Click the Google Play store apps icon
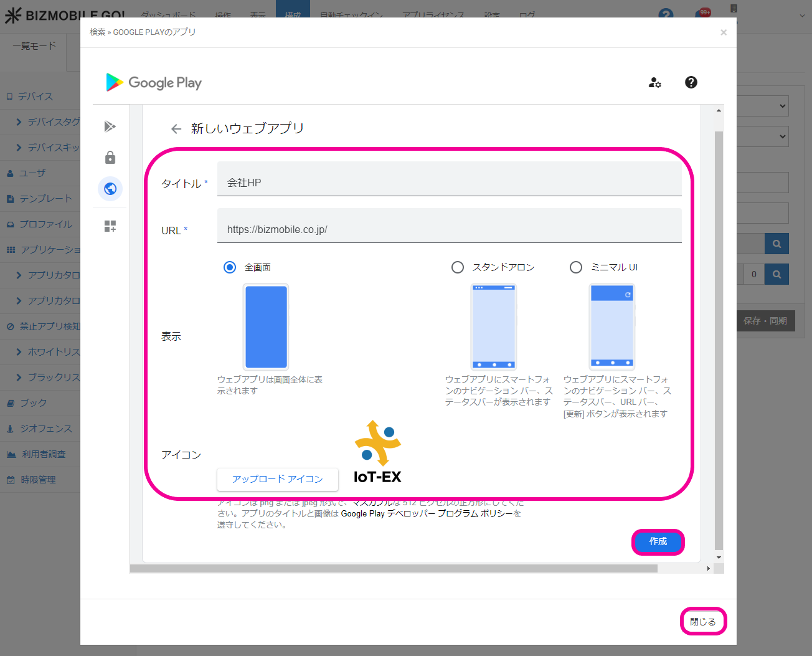The width and height of the screenshot is (812, 656). pyautogui.click(x=110, y=126)
